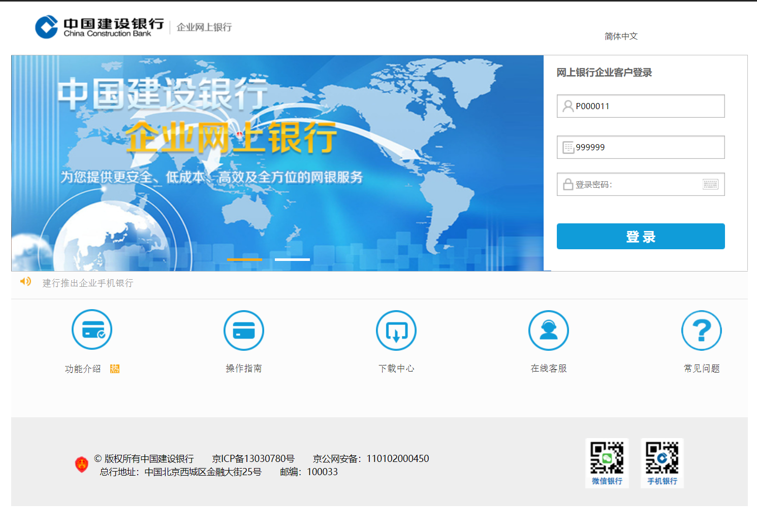Screen dimensions: 757x532
Task: Click the 企业网上银行 header text
Action: [x=204, y=27]
